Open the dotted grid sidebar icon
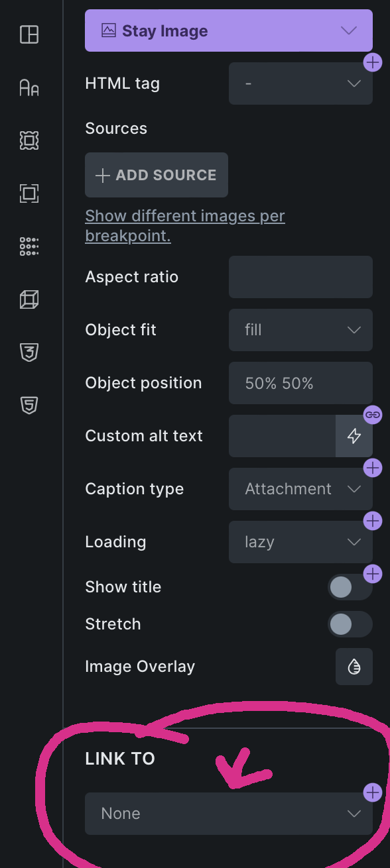The width and height of the screenshot is (390, 868). coord(29,246)
